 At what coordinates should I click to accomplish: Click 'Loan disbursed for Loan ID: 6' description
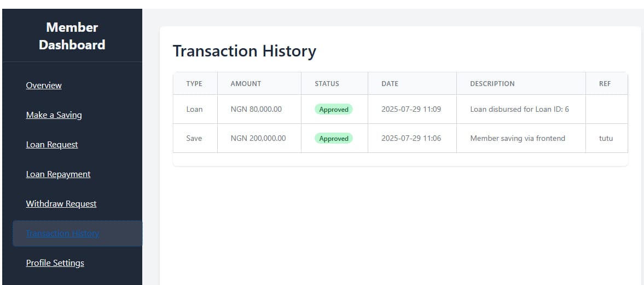point(519,110)
